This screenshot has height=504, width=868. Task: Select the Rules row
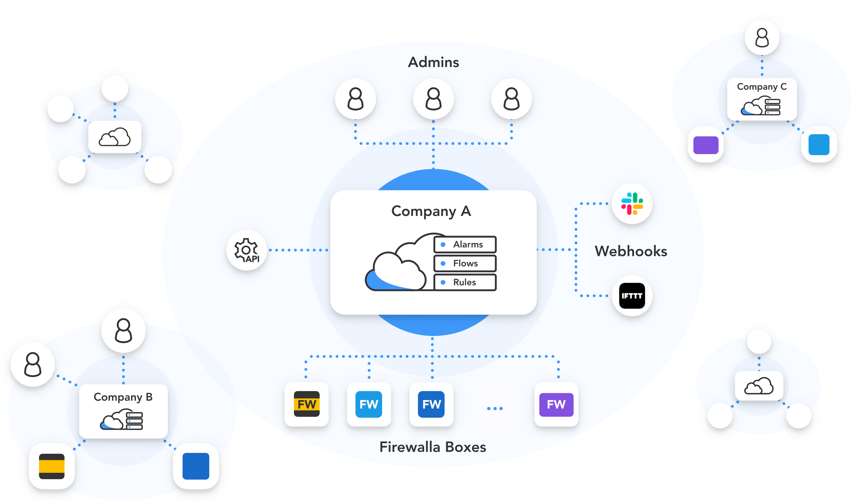tap(465, 282)
